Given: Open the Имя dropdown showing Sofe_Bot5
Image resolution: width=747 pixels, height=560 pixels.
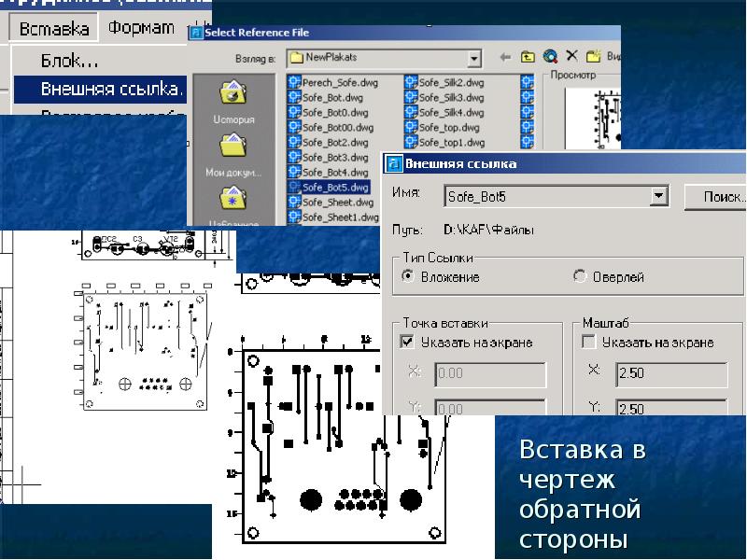Looking at the screenshot, I should click(659, 196).
